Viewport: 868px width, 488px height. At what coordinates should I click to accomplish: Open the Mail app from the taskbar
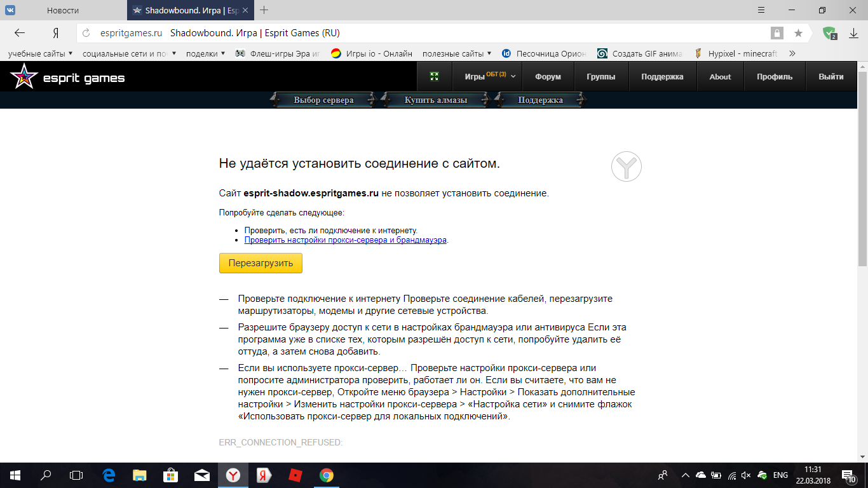coord(202,475)
